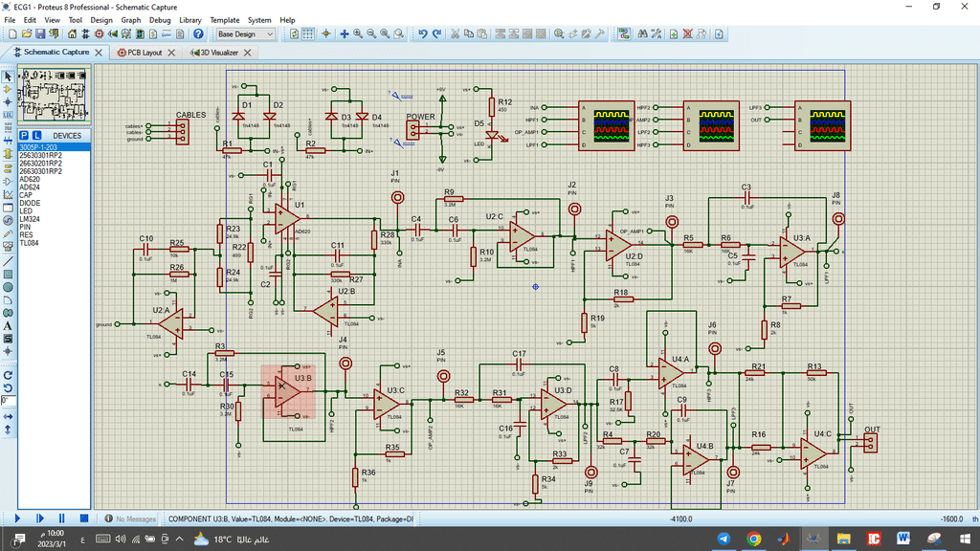
Task: Close the PCB Layout tab
Action: 171,54
